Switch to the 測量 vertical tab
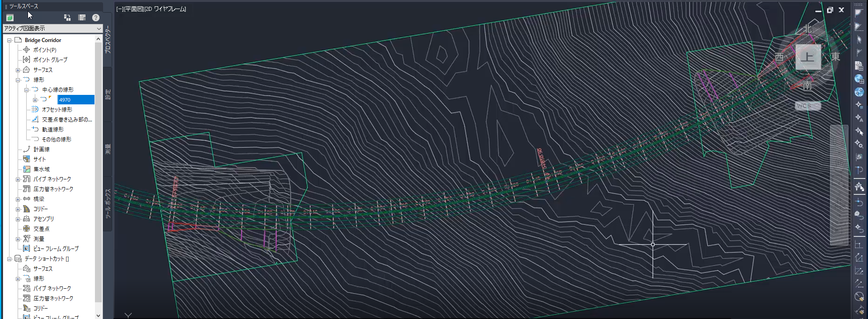 108,149
